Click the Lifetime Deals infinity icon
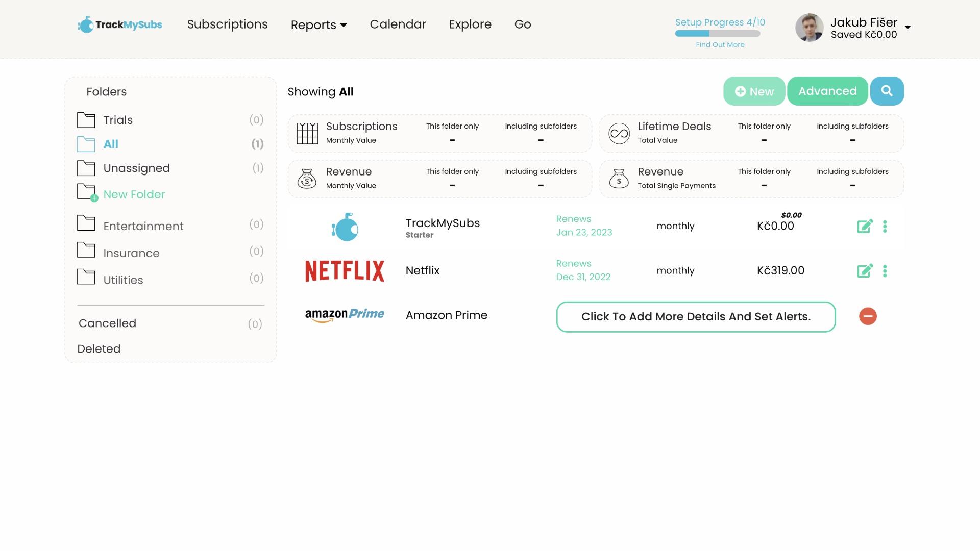The image size is (980, 551). (619, 134)
